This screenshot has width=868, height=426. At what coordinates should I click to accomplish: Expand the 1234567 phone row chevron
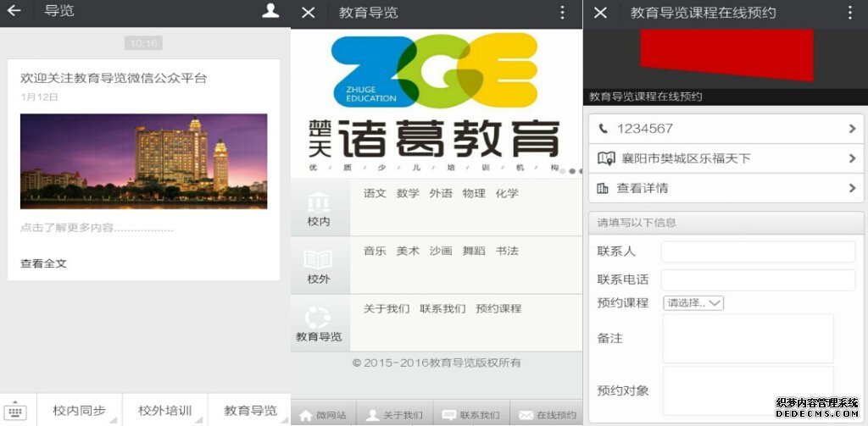(853, 129)
